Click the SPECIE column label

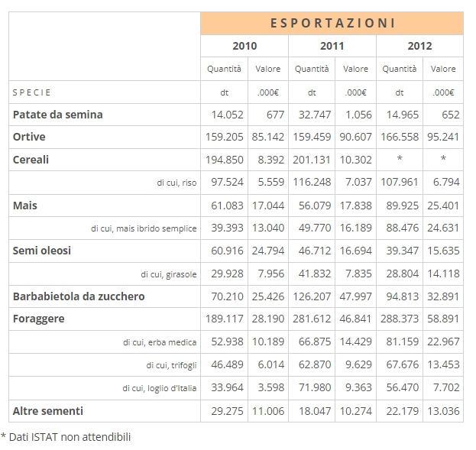[x=32, y=92]
